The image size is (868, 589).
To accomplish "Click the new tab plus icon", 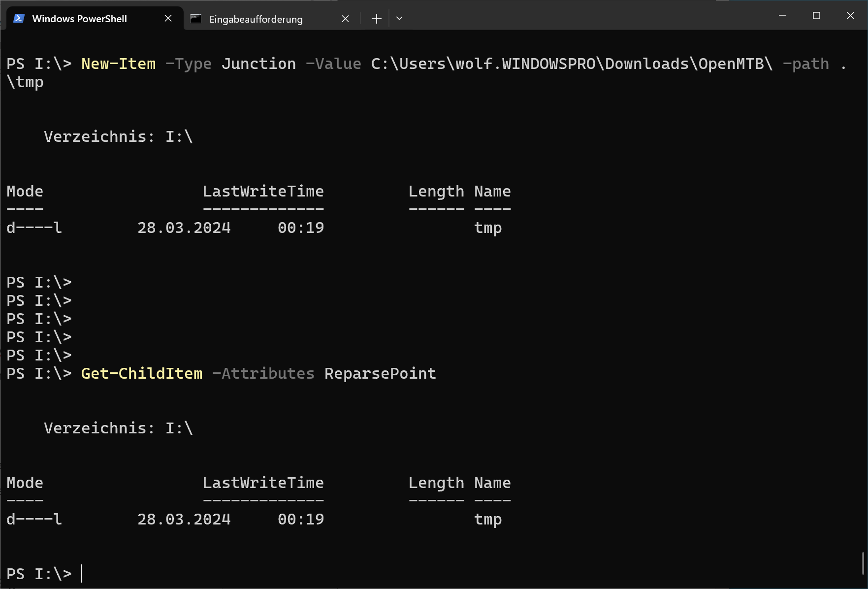I will click(x=376, y=18).
